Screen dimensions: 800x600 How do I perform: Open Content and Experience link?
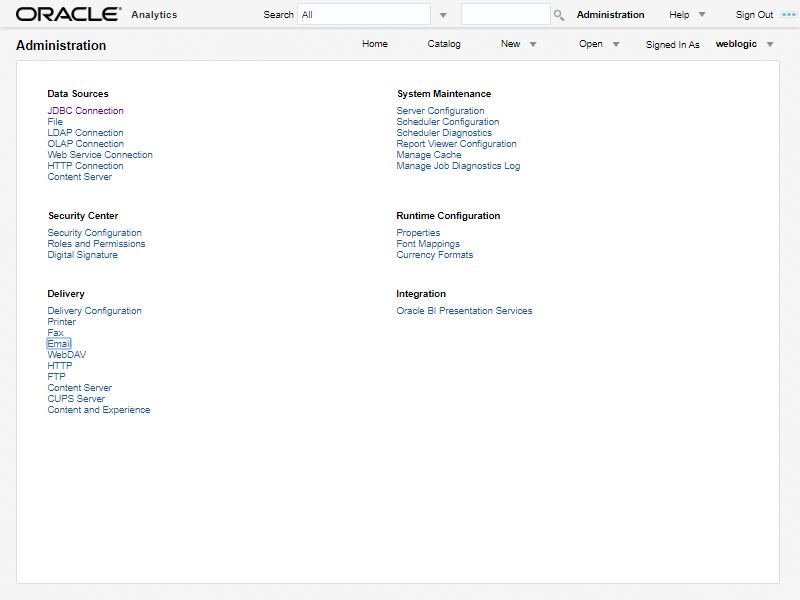[x=99, y=410]
